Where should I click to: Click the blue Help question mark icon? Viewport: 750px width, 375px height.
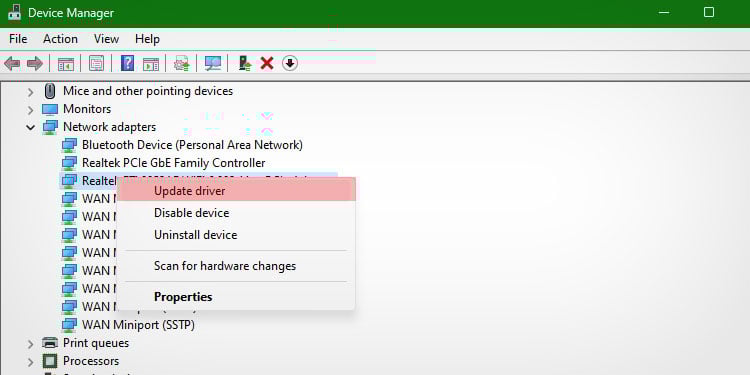point(127,63)
